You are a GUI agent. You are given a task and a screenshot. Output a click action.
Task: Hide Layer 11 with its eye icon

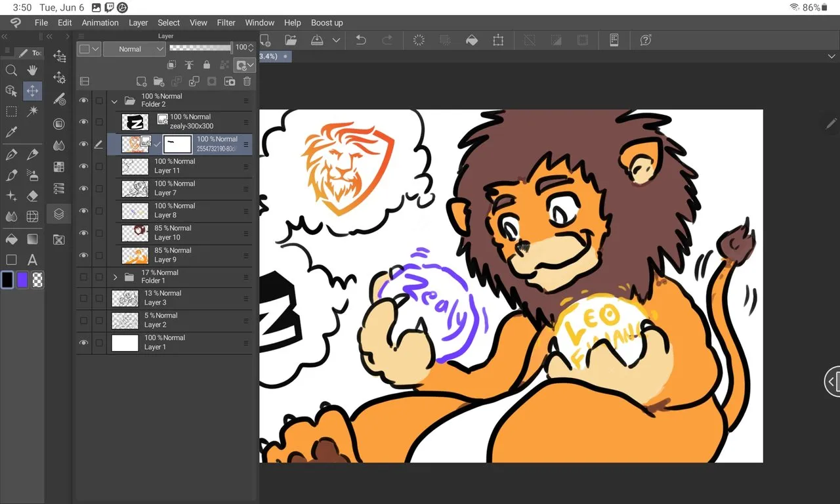point(83,166)
